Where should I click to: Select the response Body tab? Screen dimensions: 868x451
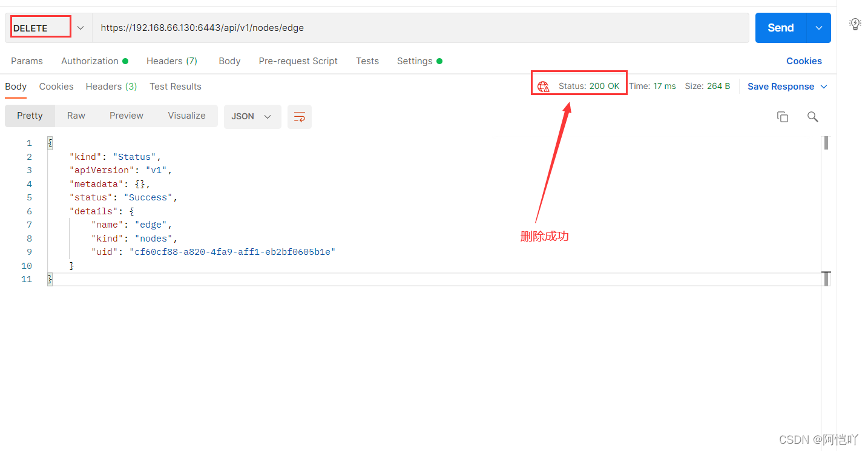click(x=16, y=87)
